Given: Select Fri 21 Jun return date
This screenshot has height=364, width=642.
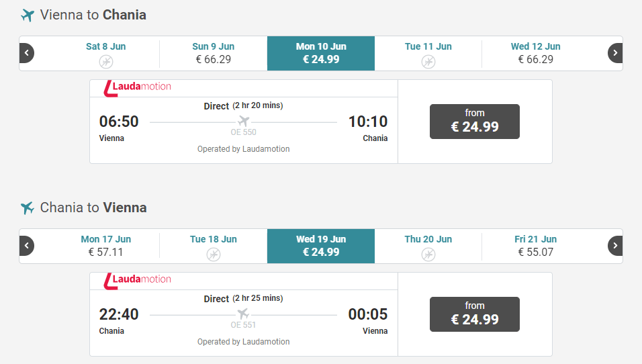Looking at the screenshot, I should coord(535,246).
